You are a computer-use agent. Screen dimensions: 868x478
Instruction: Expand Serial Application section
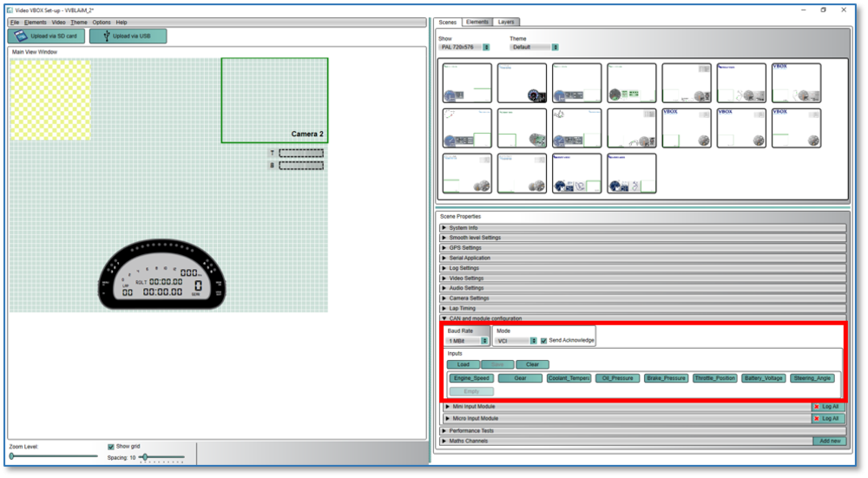point(643,258)
